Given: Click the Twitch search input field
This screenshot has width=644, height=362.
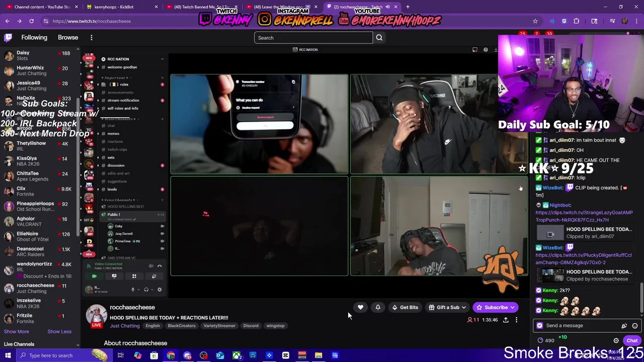Looking at the screenshot, I should (x=313, y=38).
